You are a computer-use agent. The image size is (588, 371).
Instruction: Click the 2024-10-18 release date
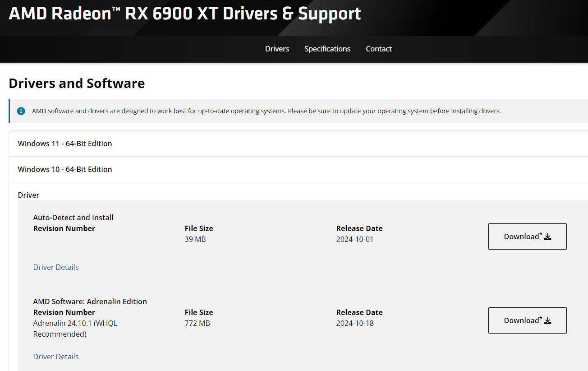tap(355, 323)
